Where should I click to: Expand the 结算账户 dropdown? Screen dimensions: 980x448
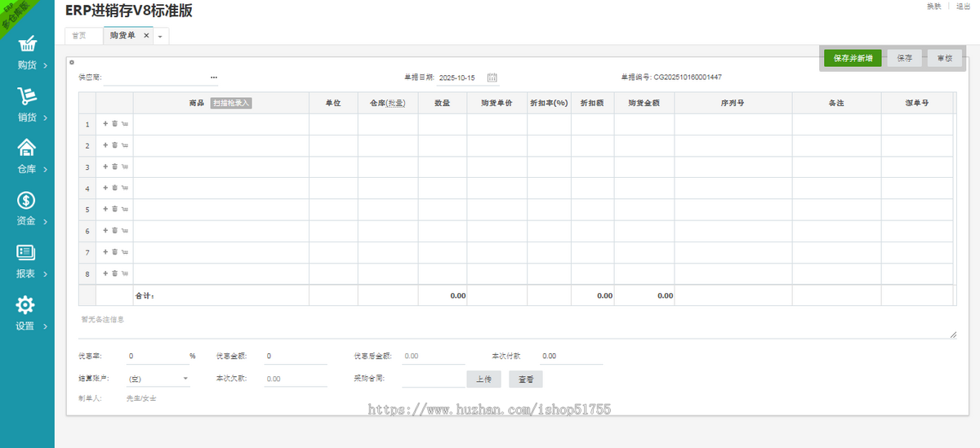185,379
